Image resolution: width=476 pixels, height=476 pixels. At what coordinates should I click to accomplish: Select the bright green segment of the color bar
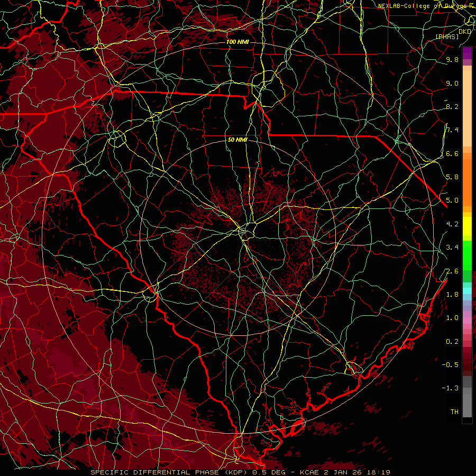[x=467, y=255]
